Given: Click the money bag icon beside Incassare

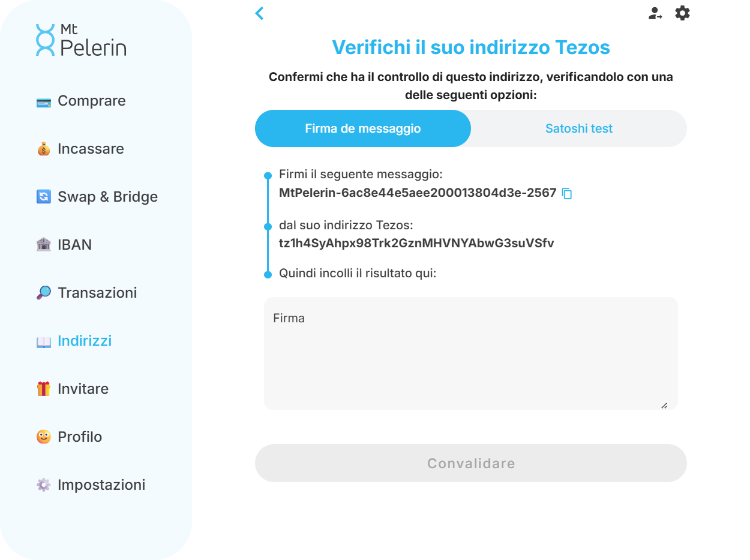Looking at the screenshot, I should (43, 149).
